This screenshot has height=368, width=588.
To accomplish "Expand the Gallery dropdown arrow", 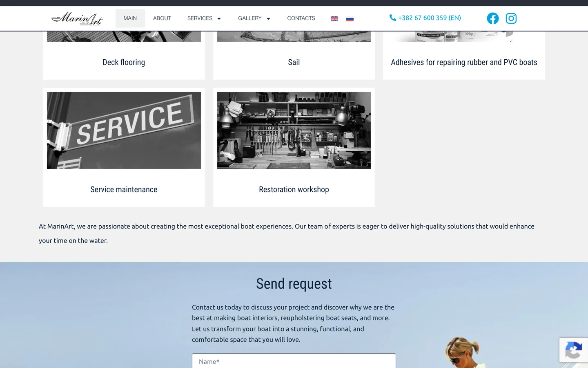I will pos(268,19).
